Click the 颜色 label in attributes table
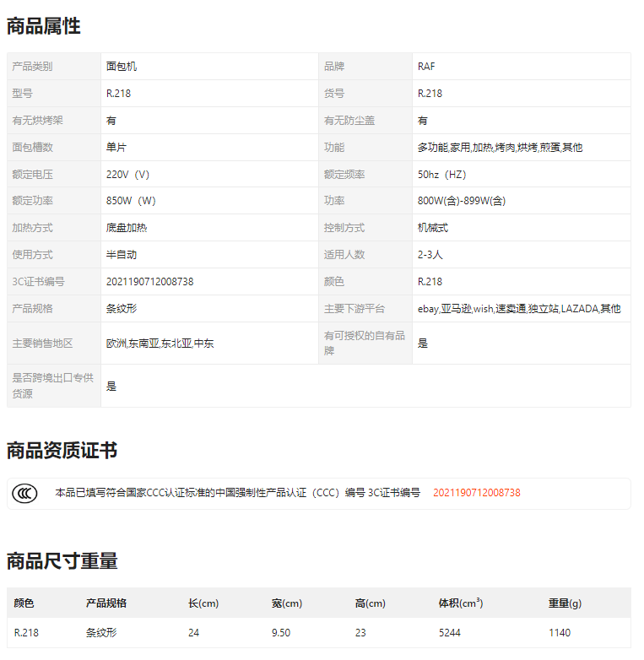 [334, 282]
